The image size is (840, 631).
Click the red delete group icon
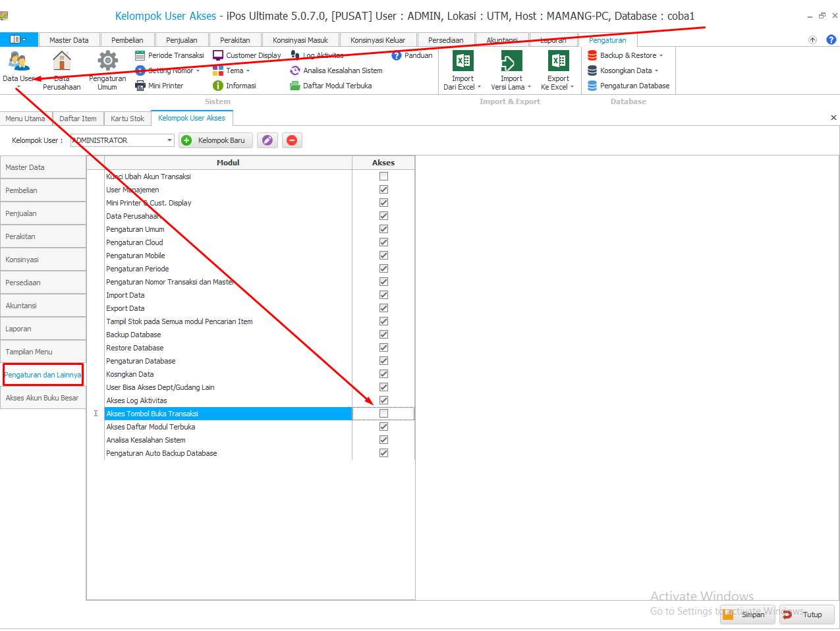coord(292,140)
